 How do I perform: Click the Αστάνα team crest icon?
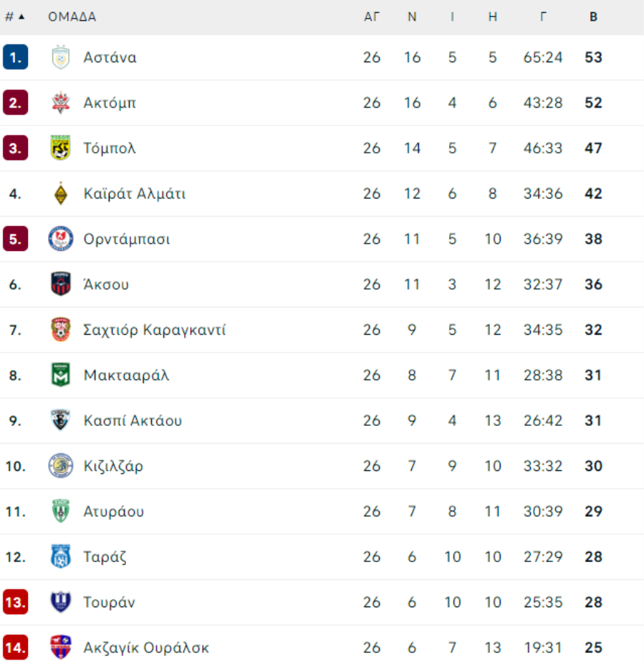pyautogui.click(x=61, y=57)
